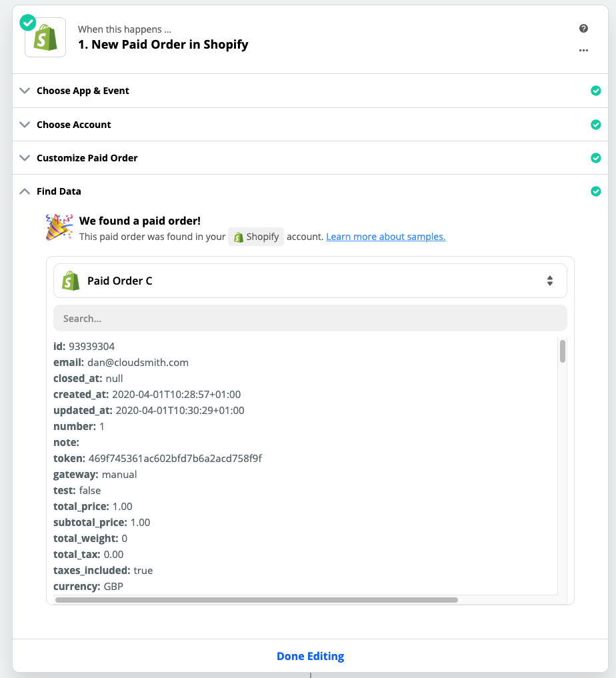Click the Shopify app logo in step header
The width and height of the screenshot is (616, 678).
[45, 37]
